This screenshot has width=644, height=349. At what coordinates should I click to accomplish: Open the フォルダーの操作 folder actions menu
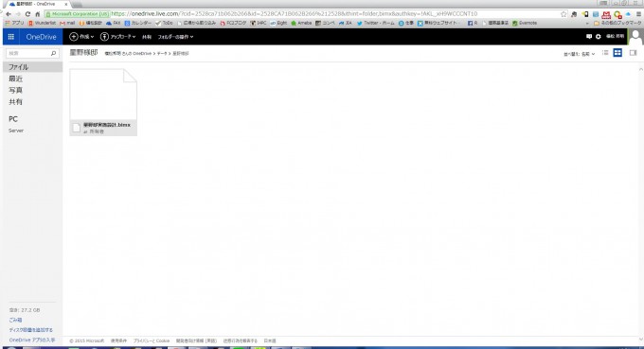(x=175, y=37)
